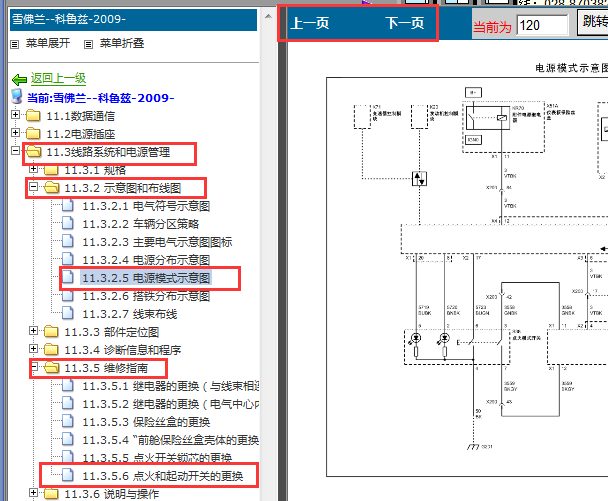Click the 11.3.4 诊断信息和程序 folder icon
Screen dimensions: 608x501
click(x=51, y=349)
